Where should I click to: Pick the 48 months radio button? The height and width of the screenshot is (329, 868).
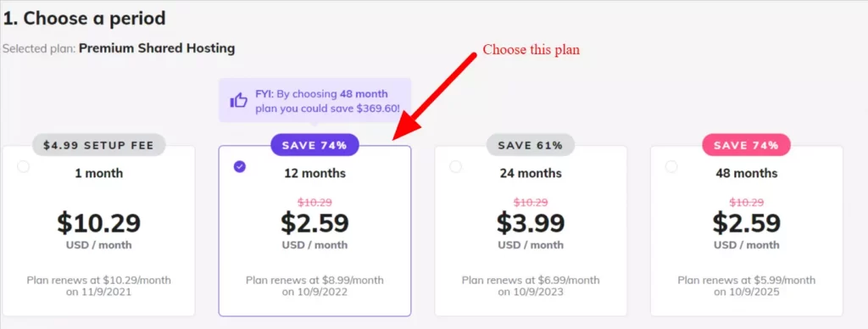(671, 167)
